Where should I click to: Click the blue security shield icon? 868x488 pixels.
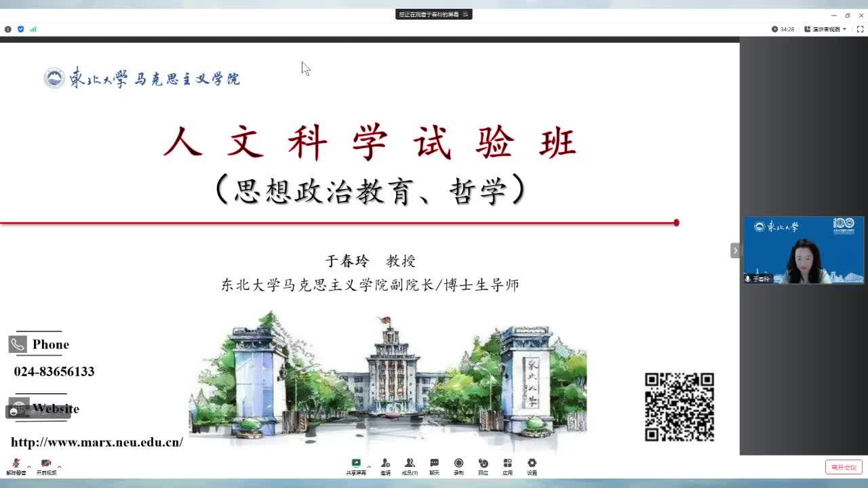[21, 29]
